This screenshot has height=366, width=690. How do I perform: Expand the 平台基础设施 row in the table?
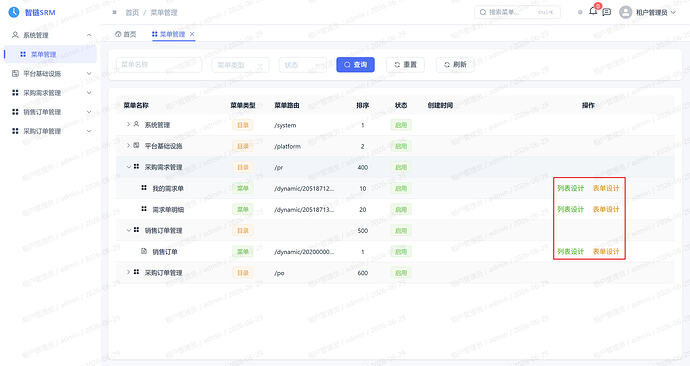click(x=128, y=145)
